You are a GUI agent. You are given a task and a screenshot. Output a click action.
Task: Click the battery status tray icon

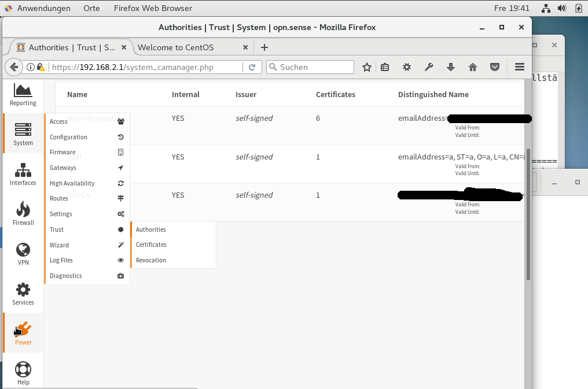click(579, 8)
